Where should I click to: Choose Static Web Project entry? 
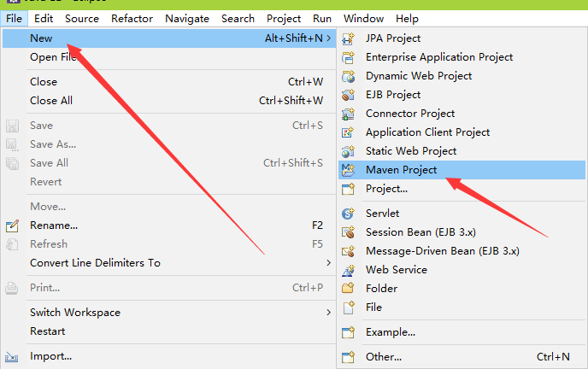pos(462,151)
